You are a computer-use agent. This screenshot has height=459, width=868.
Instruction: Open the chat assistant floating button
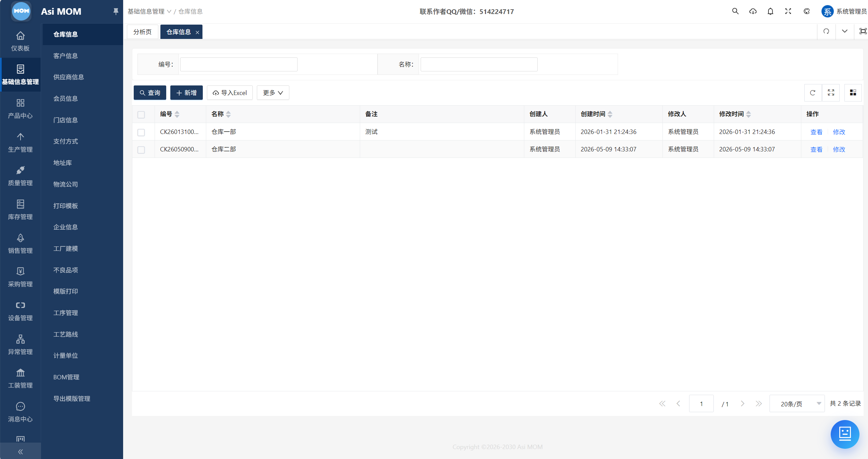tap(845, 434)
